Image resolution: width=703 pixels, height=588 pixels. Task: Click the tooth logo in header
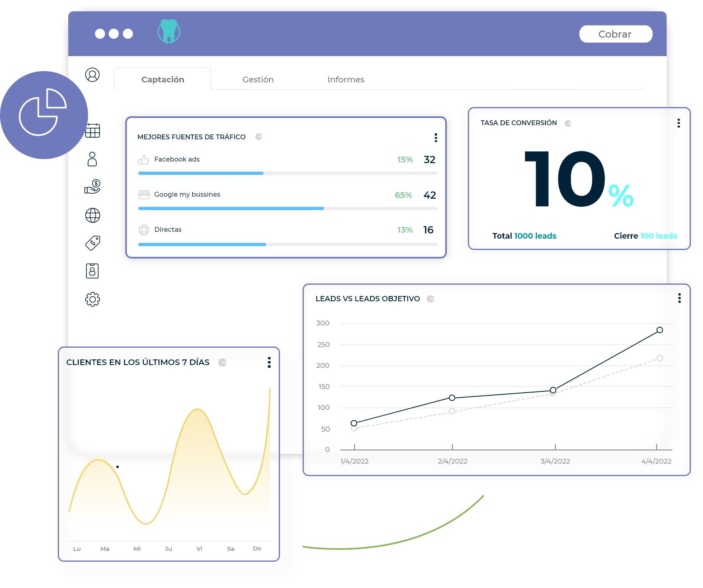[x=169, y=31]
